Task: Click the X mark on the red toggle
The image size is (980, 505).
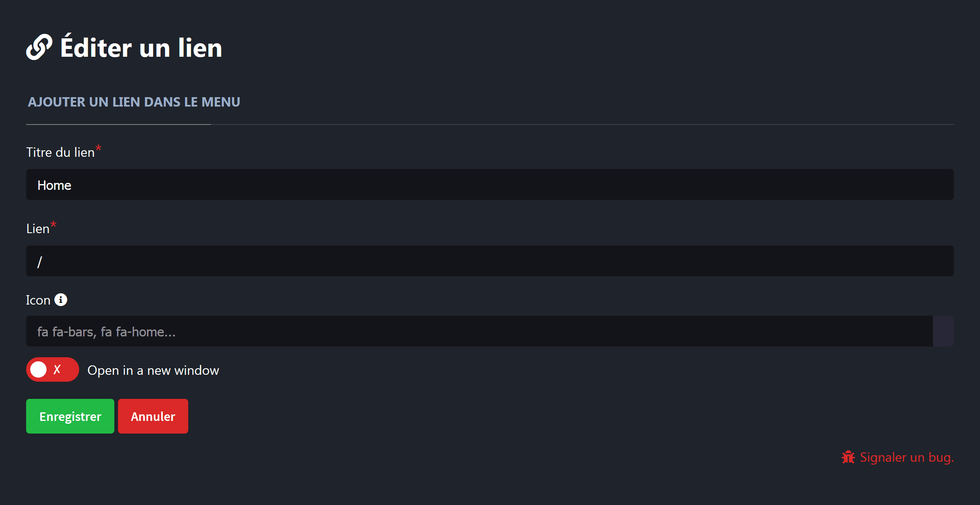Action: pos(57,369)
